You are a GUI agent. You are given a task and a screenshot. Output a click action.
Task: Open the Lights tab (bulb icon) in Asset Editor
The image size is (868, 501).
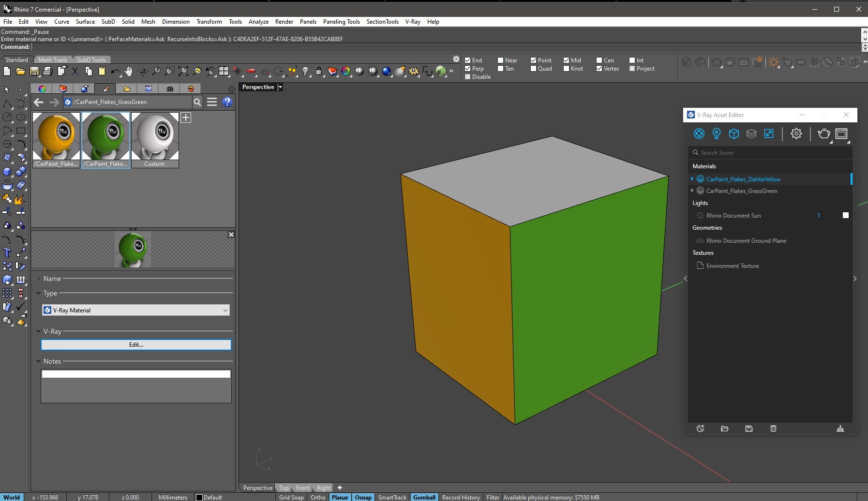pyautogui.click(x=717, y=133)
